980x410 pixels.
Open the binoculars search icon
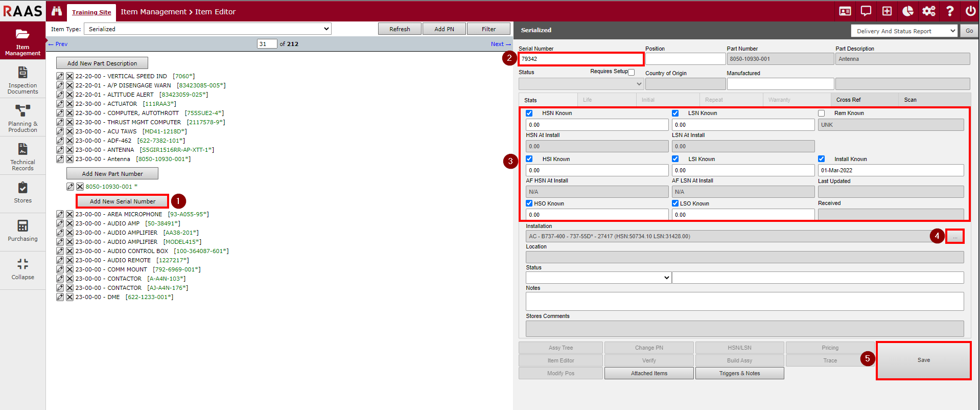pyautogui.click(x=57, y=11)
